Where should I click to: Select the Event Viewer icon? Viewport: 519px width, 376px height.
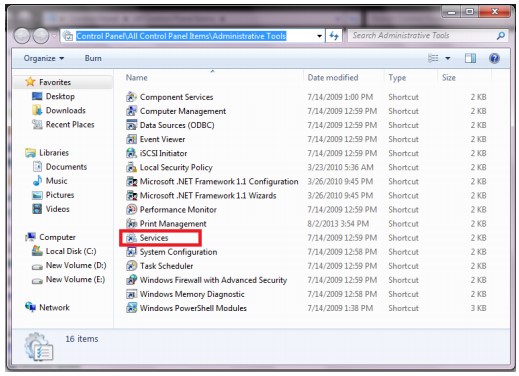tap(131, 139)
